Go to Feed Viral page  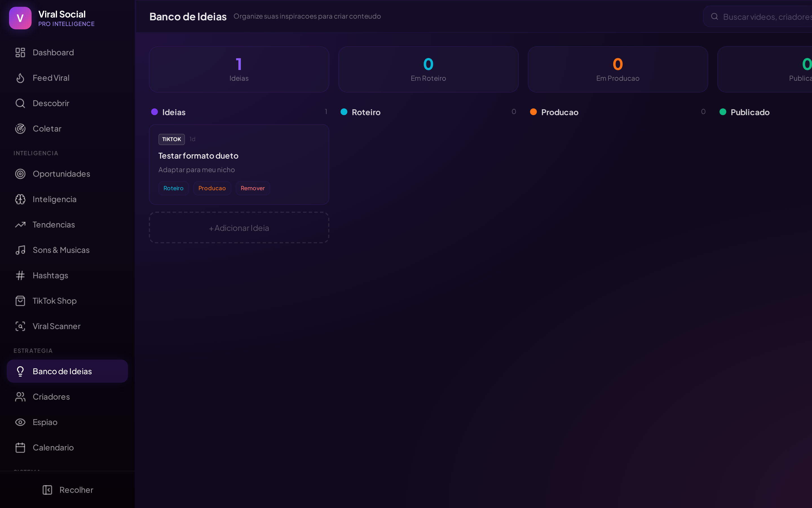coord(67,78)
